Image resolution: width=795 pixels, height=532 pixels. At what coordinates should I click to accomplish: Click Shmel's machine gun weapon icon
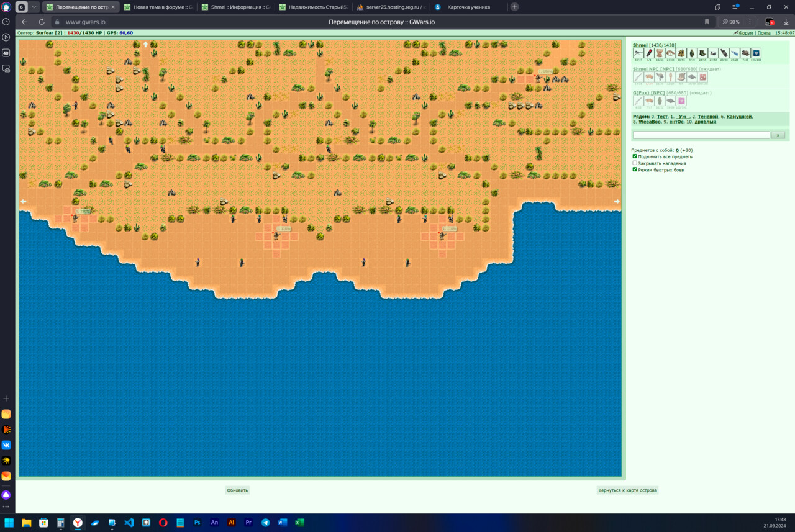638,53
